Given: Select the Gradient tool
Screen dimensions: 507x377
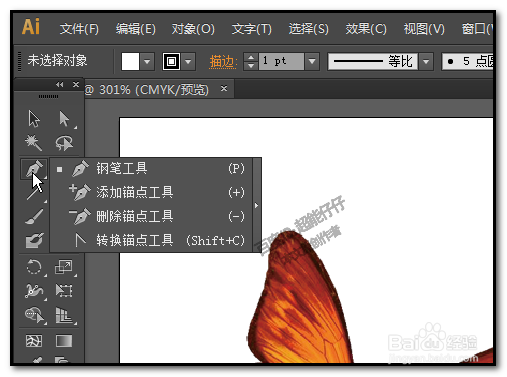Looking at the screenshot, I should [64, 341].
